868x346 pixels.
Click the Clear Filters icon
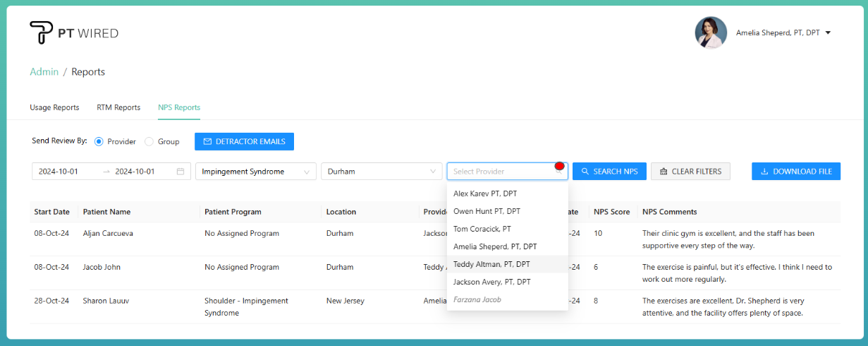(x=663, y=172)
